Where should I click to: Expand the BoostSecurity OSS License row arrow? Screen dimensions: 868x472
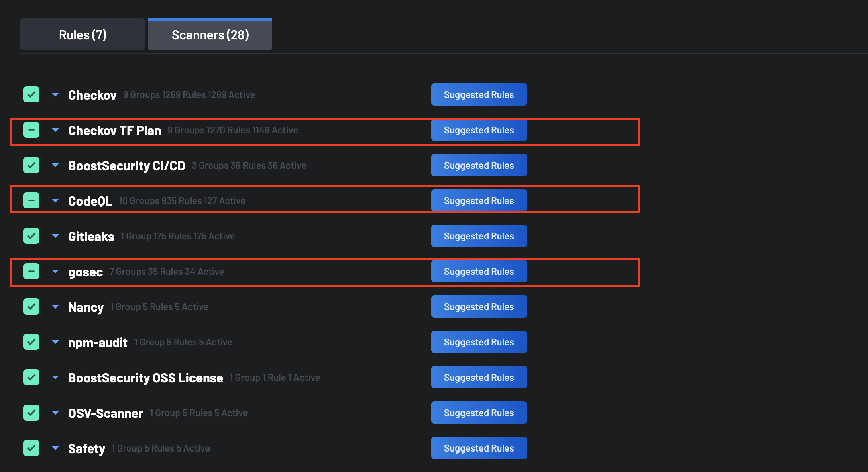55,378
